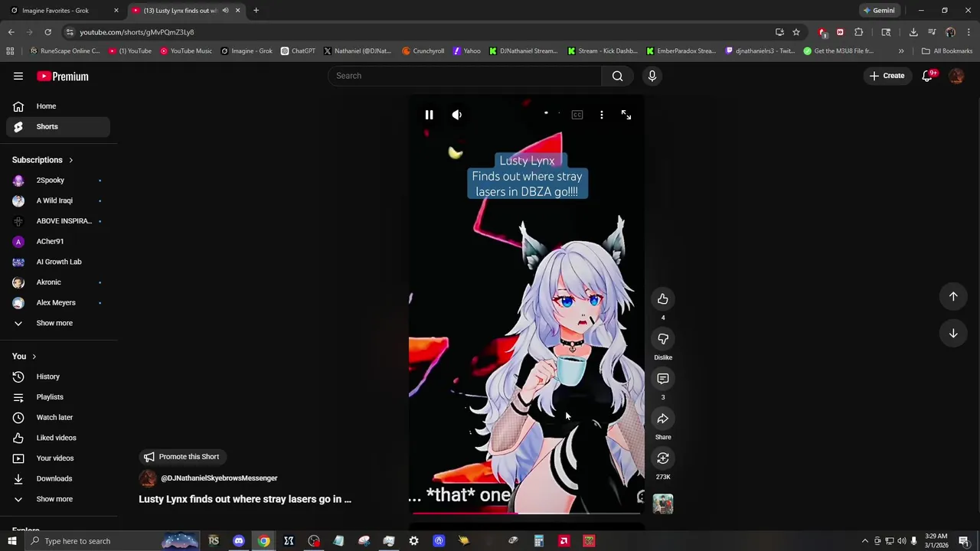Seek on the red Short progress bar
Image resolution: width=980 pixels, height=551 pixels.
point(526,513)
